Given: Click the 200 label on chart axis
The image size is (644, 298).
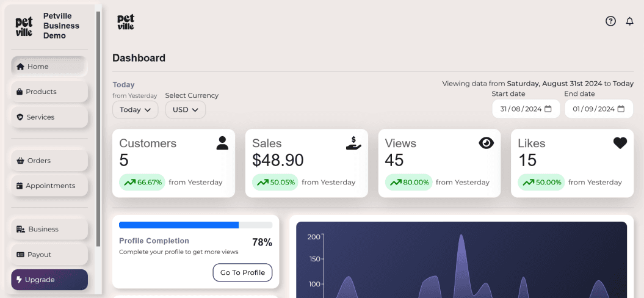Looking at the screenshot, I should (314, 237).
